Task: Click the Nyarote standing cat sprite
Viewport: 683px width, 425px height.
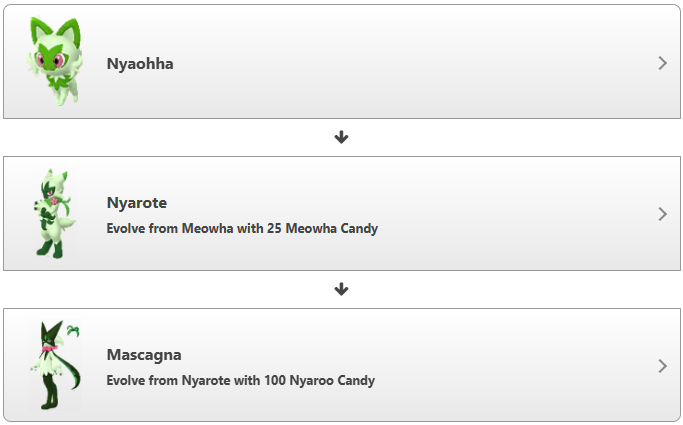Action: click(52, 213)
